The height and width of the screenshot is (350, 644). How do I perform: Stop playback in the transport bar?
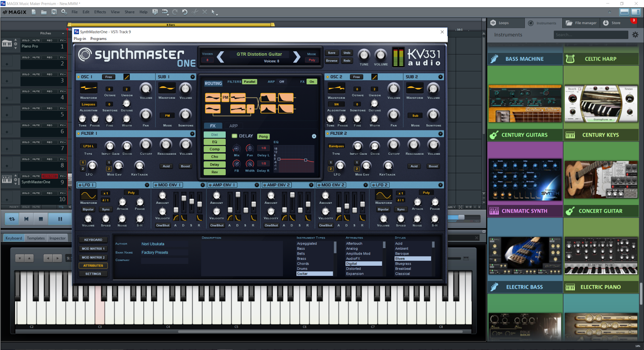(x=41, y=219)
